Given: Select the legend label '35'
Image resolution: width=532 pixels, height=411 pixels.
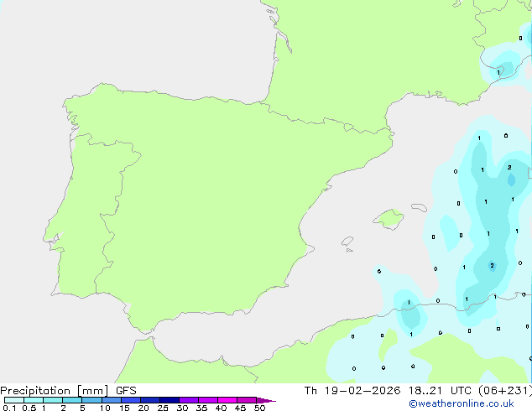Looking at the screenshot, I should [201, 408].
